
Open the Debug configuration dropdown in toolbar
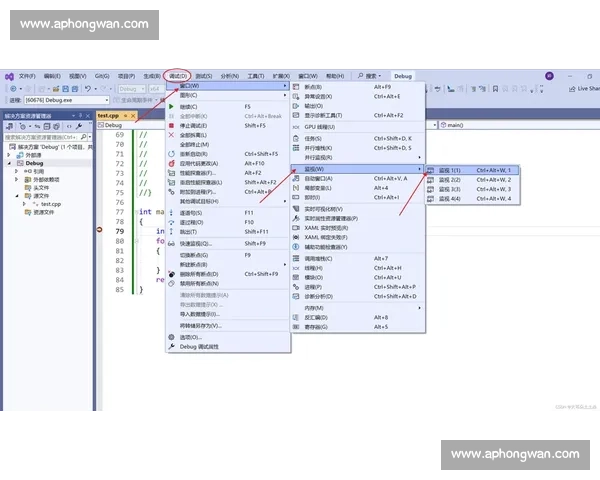point(132,89)
